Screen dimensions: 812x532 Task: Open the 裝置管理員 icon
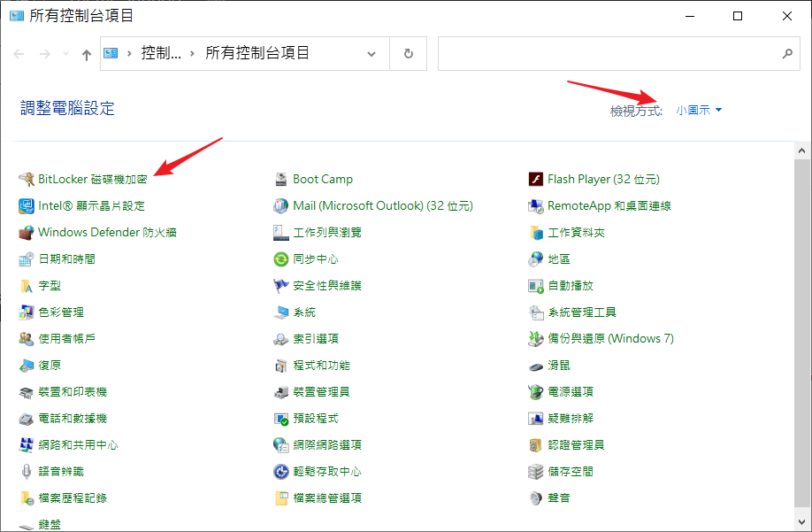(281, 391)
